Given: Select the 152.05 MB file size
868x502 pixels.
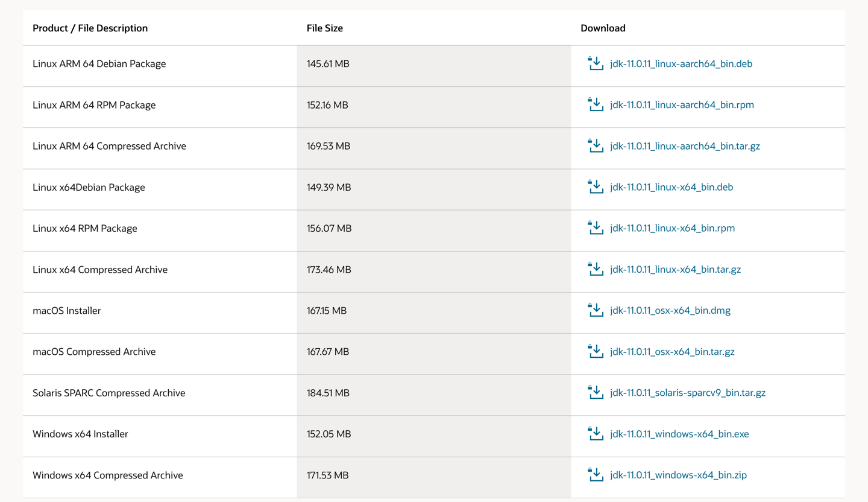Looking at the screenshot, I should [329, 434].
